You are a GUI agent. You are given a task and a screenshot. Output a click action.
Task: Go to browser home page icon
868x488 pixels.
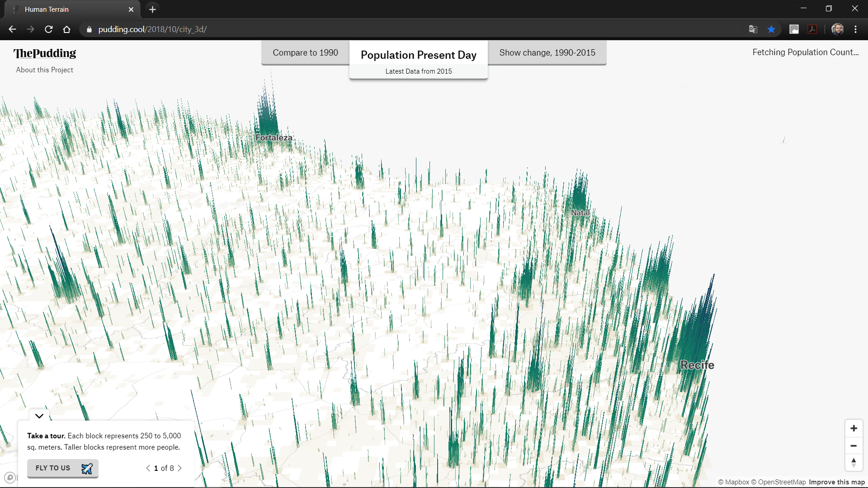pyautogui.click(x=67, y=29)
